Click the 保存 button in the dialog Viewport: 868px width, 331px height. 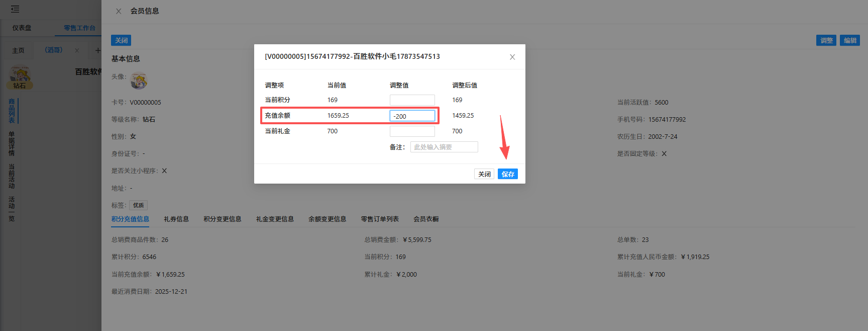coord(508,174)
